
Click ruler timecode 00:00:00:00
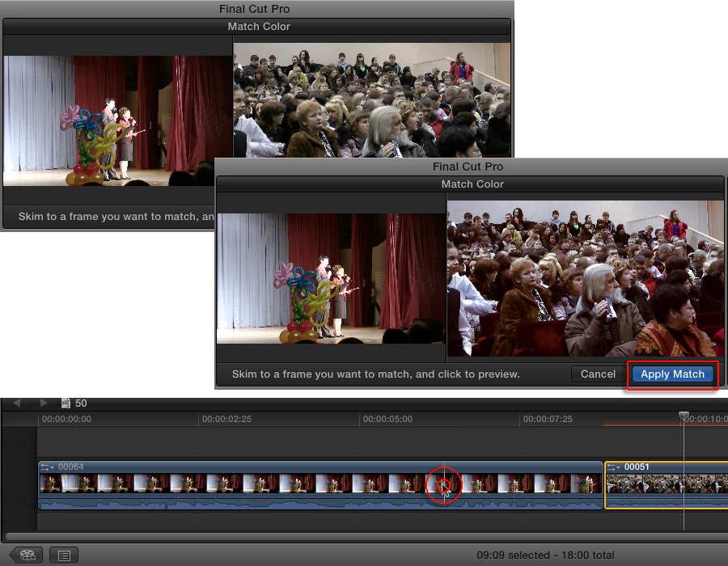click(x=66, y=419)
